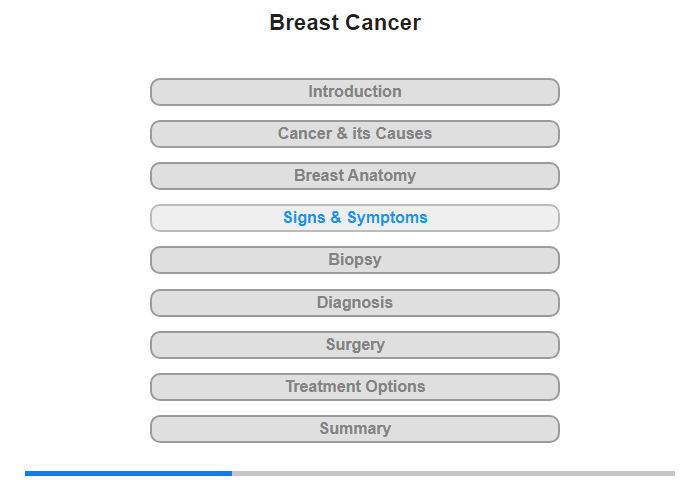The width and height of the screenshot is (700, 480).
Task: Jump to the Diagnosis chapter
Action: [354, 303]
